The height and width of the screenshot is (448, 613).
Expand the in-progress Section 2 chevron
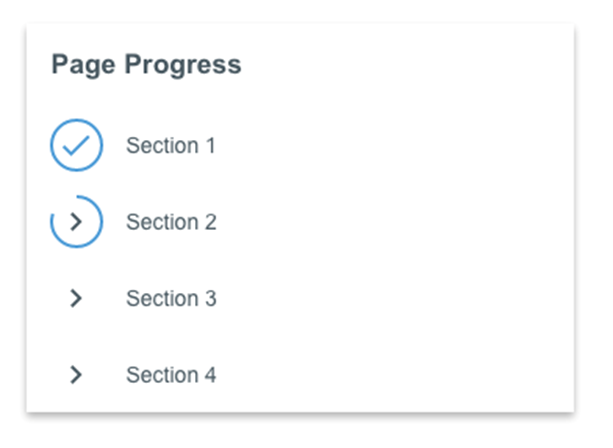pyautogui.click(x=76, y=222)
